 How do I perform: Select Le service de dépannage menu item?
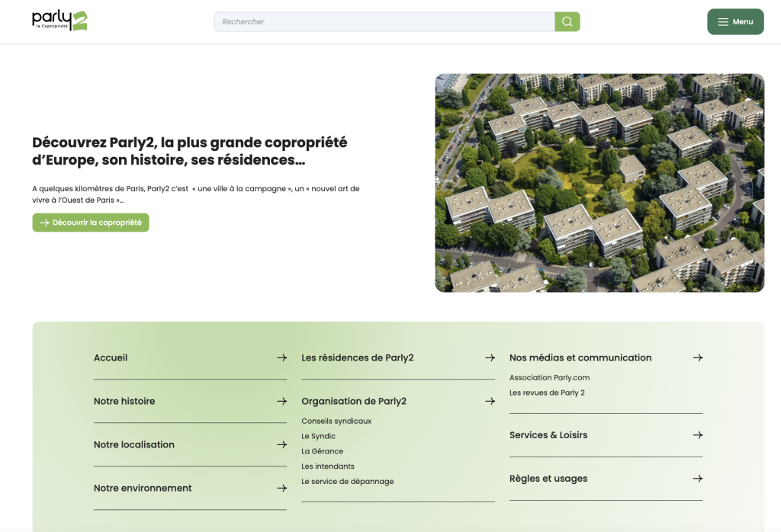[x=347, y=482]
